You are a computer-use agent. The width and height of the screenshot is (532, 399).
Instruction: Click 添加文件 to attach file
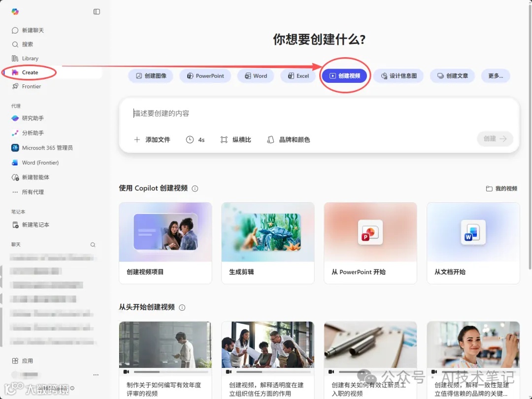pos(152,140)
